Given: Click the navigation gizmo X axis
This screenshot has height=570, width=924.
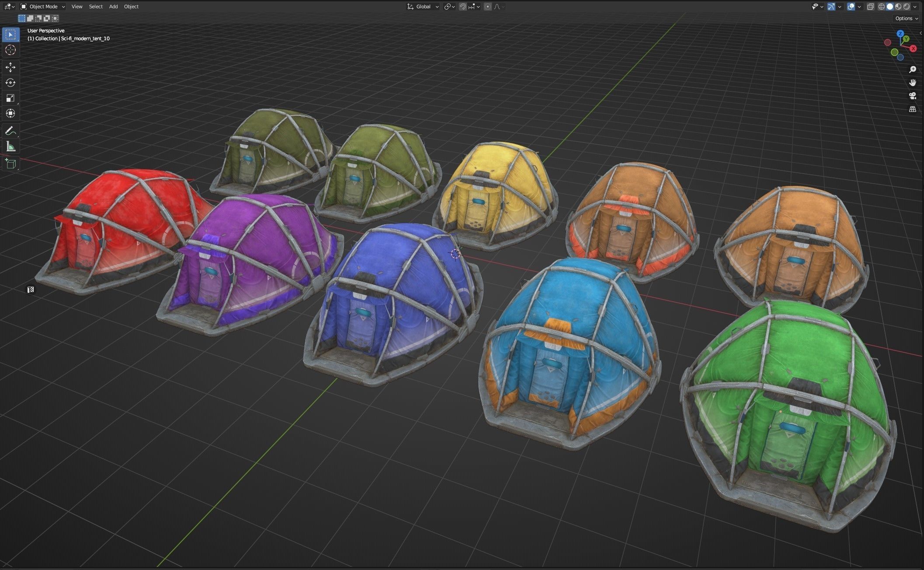Looking at the screenshot, I should 913,49.
